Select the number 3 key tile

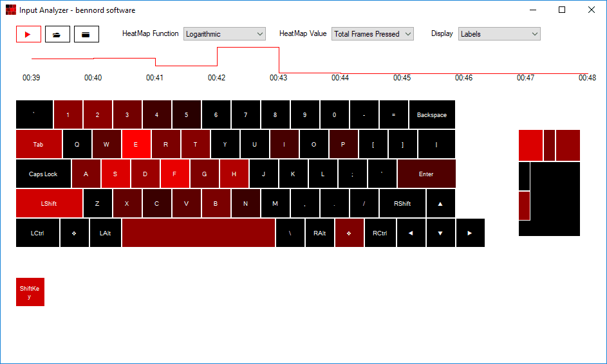(x=127, y=114)
